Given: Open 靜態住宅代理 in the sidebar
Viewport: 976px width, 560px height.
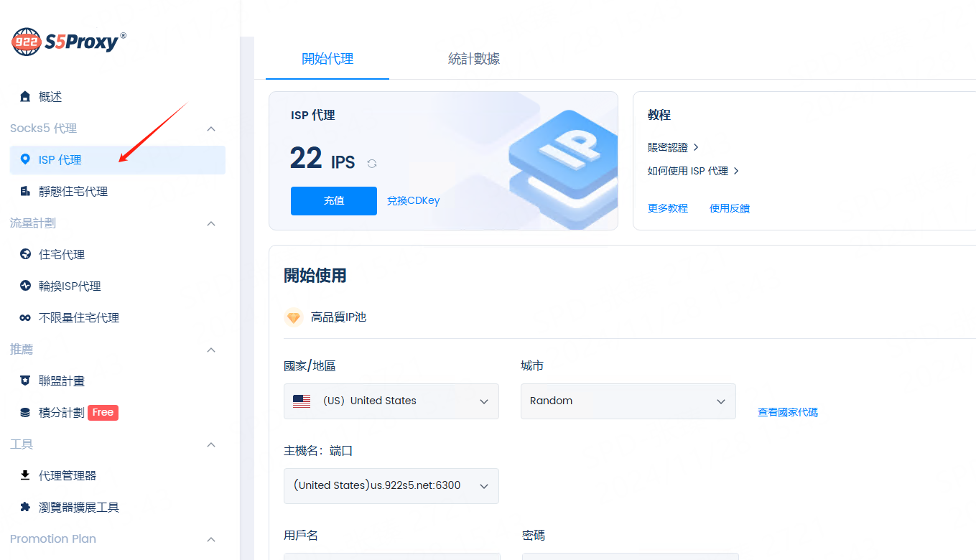Looking at the screenshot, I should pyautogui.click(x=118, y=192).
